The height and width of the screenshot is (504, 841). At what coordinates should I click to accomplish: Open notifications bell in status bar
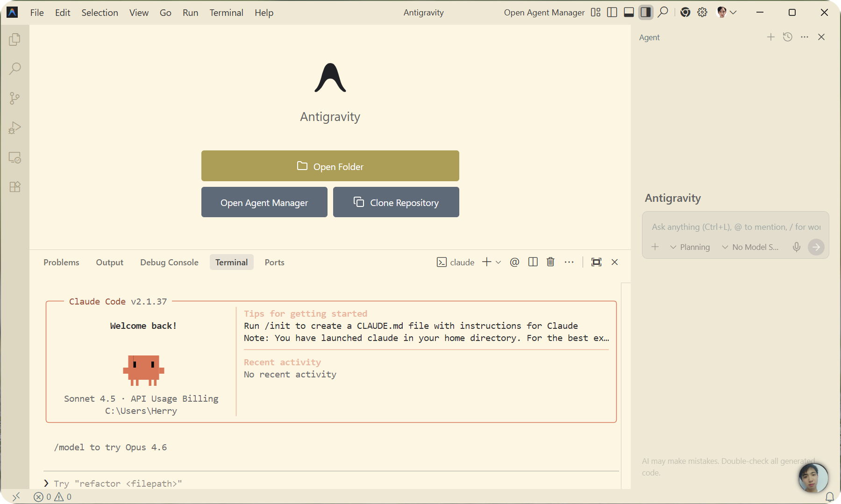point(830,497)
